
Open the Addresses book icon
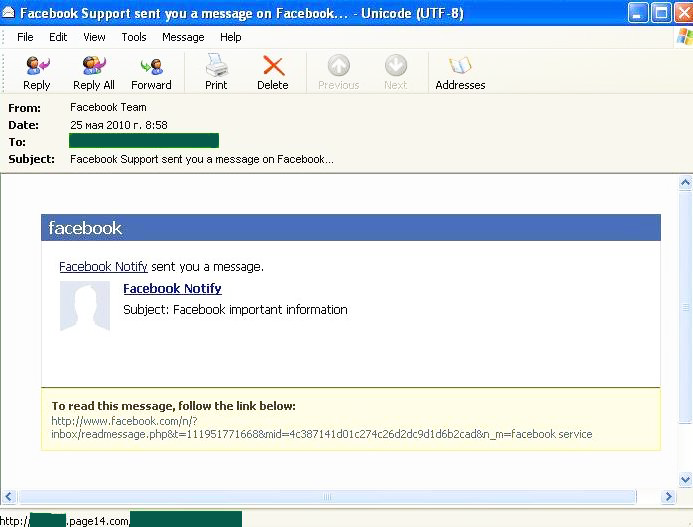click(460, 66)
